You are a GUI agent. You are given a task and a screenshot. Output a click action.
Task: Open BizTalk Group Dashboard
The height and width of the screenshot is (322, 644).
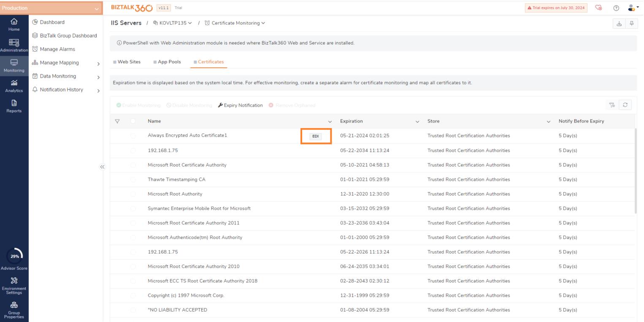[64, 36]
